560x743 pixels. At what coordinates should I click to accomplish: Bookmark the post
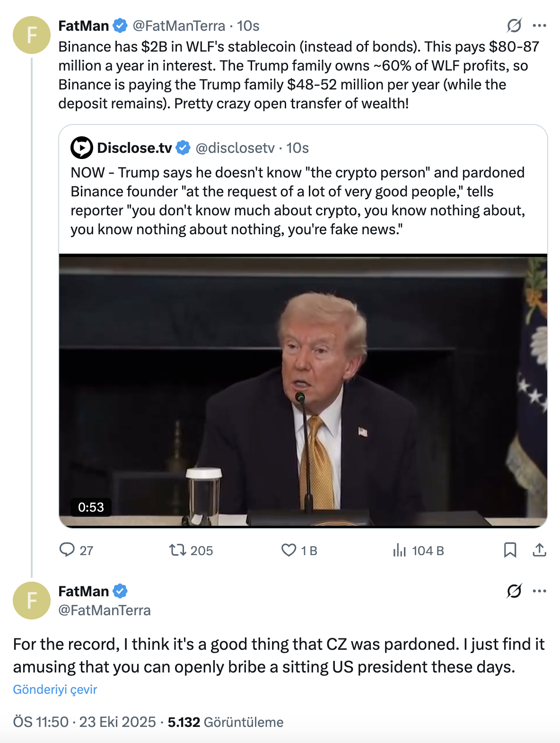coord(510,550)
